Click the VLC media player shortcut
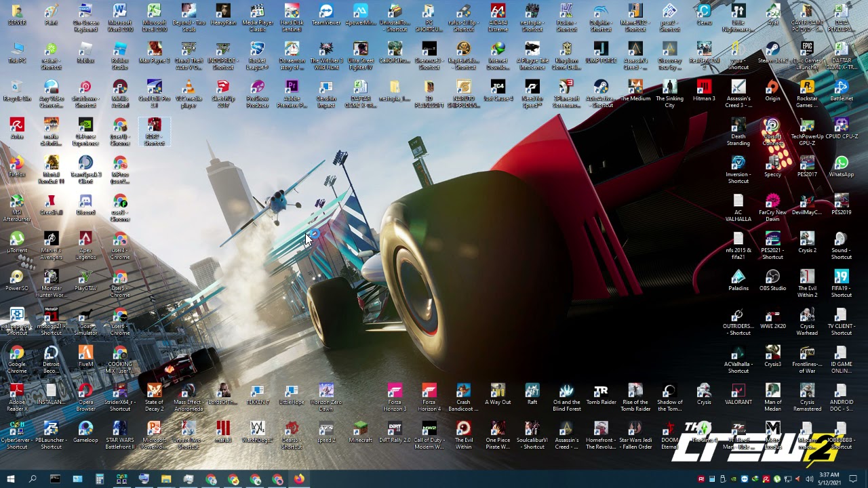The width and height of the screenshot is (868, 488). pos(189,94)
